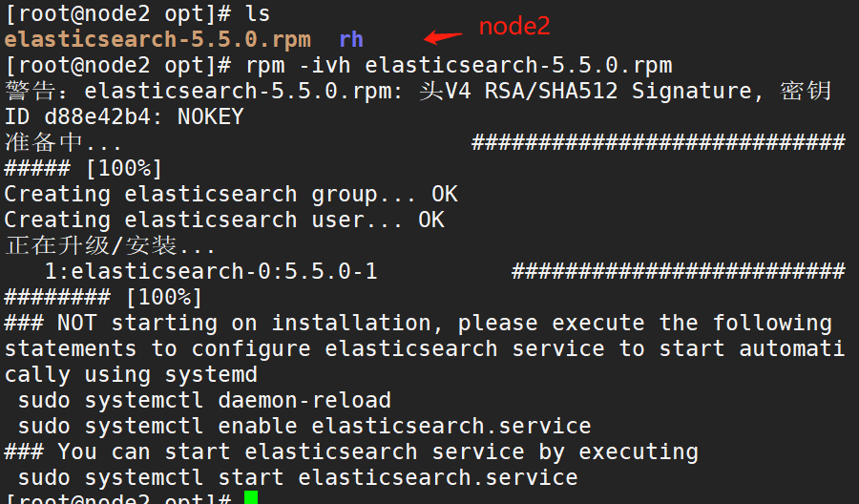The height and width of the screenshot is (504, 859).
Task: Click '### You can start elasticsearch service' line
Action: coord(351,451)
